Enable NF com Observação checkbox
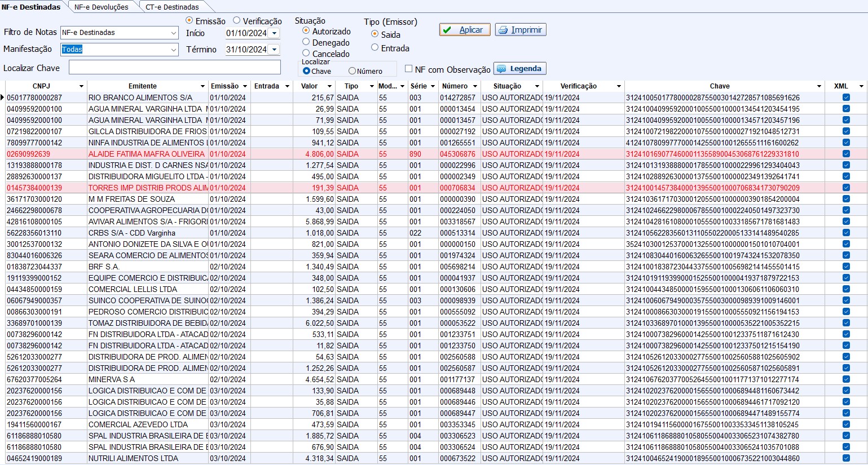Image resolution: width=868 pixels, height=465 pixels. pyautogui.click(x=409, y=69)
